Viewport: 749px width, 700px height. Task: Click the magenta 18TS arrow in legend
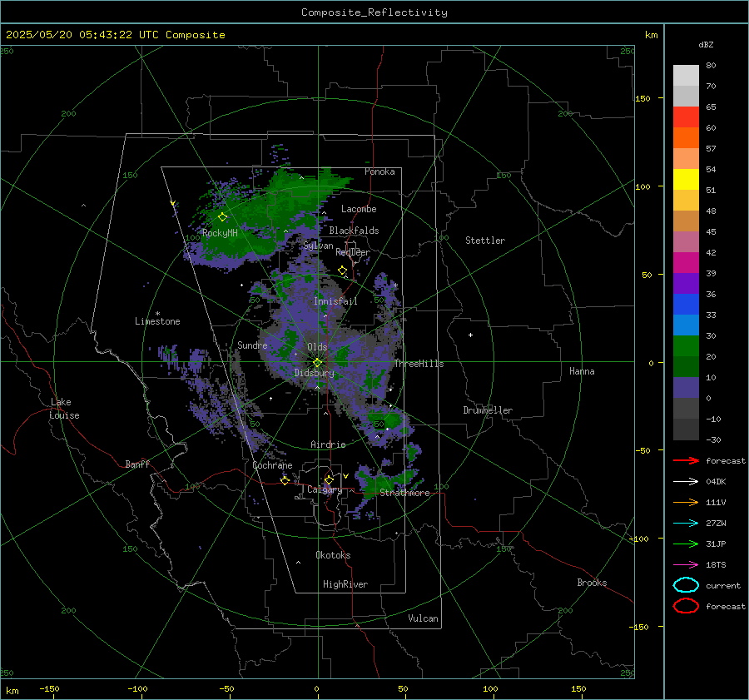tap(686, 565)
